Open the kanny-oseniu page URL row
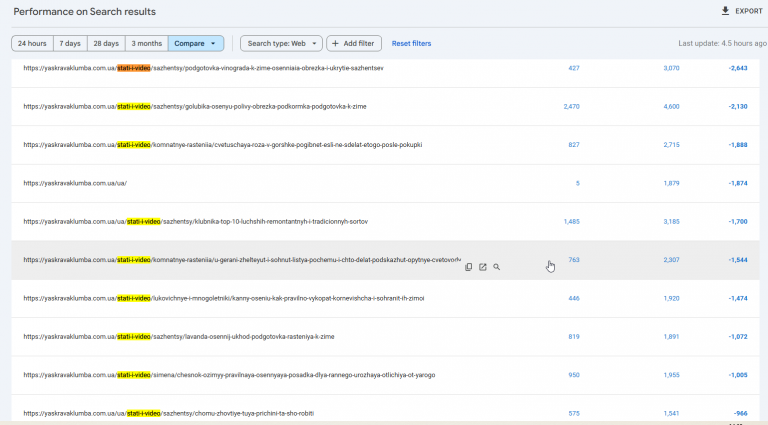This screenshot has width=768, height=425. coord(385,298)
